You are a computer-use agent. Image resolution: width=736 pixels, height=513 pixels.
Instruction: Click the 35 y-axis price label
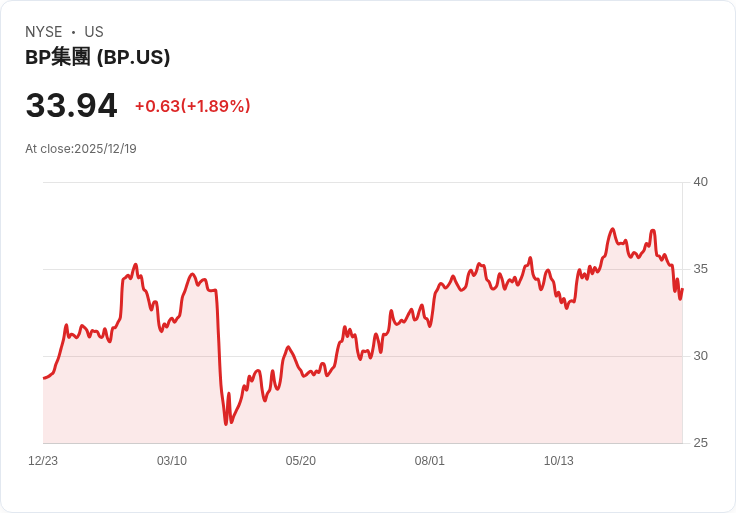click(x=700, y=269)
